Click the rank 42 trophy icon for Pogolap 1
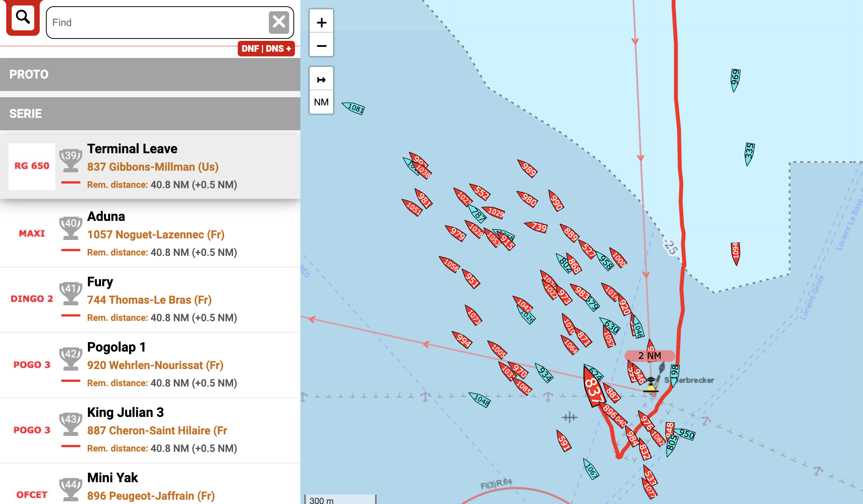 click(71, 358)
